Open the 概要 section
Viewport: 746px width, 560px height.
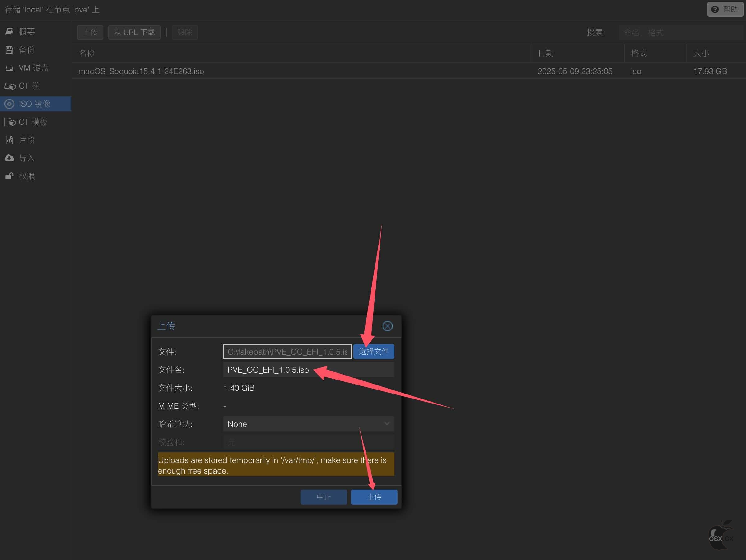[36, 32]
